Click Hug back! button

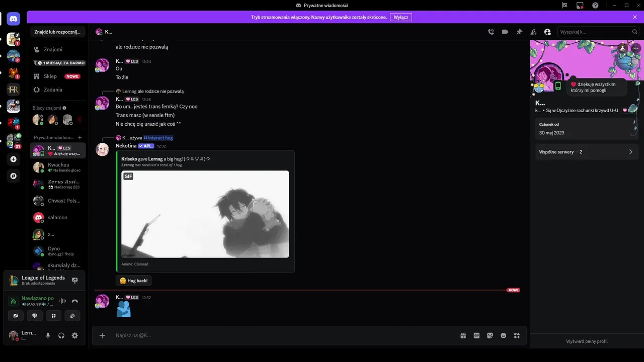tap(134, 281)
